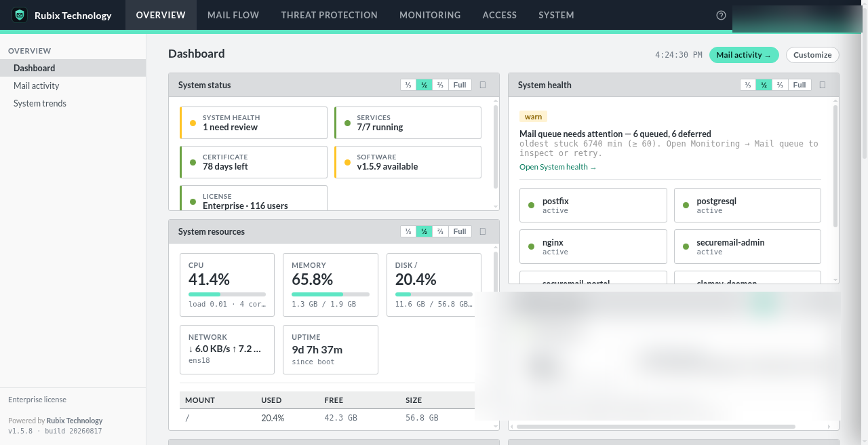Screen dimensions: 868x445
Task: Click the Disk usage progress bar
Action: (x=434, y=294)
